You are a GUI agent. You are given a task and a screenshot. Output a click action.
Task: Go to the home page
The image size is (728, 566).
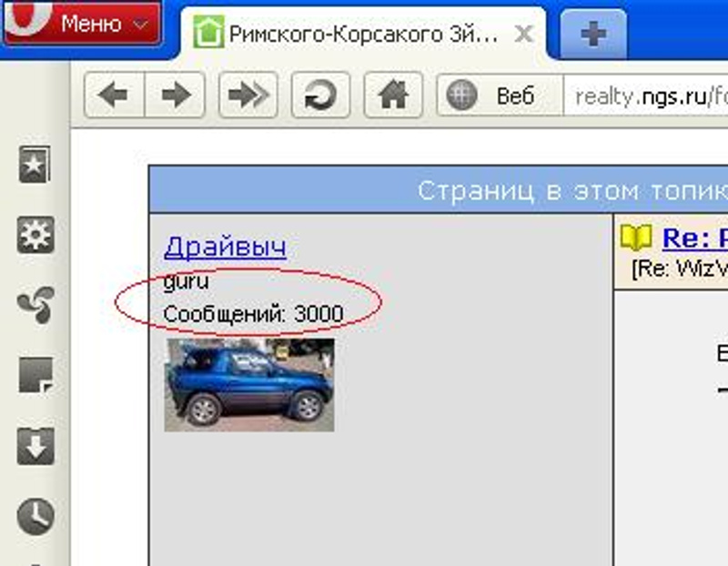tap(393, 96)
